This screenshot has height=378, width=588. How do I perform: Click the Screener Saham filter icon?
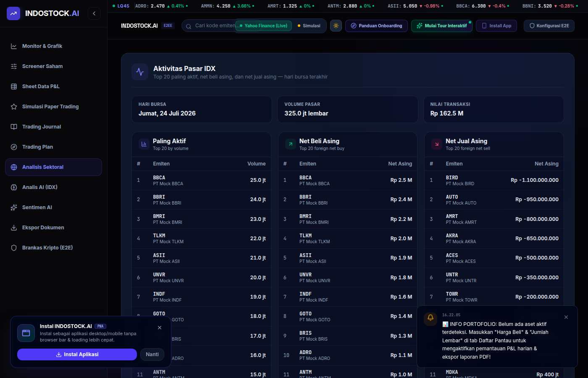pos(14,66)
